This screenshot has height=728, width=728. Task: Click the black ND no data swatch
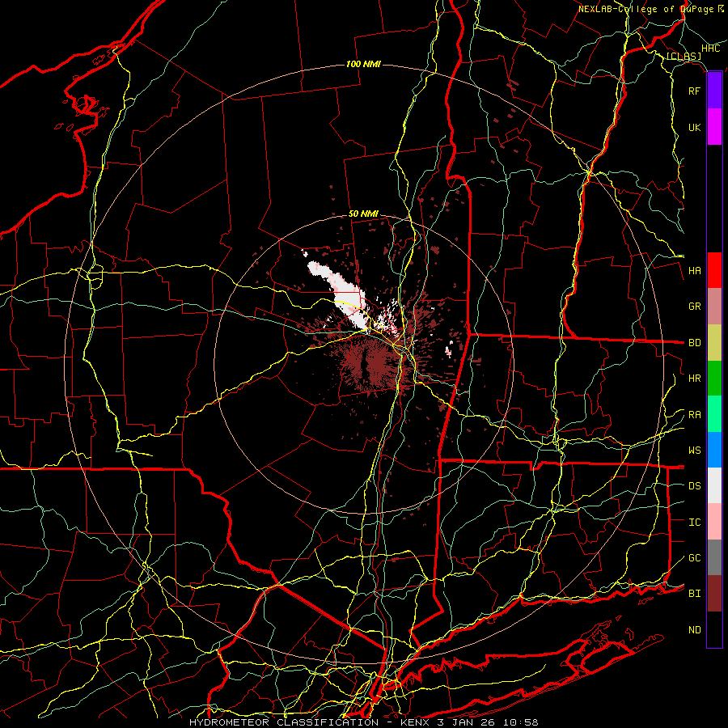(714, 629)
